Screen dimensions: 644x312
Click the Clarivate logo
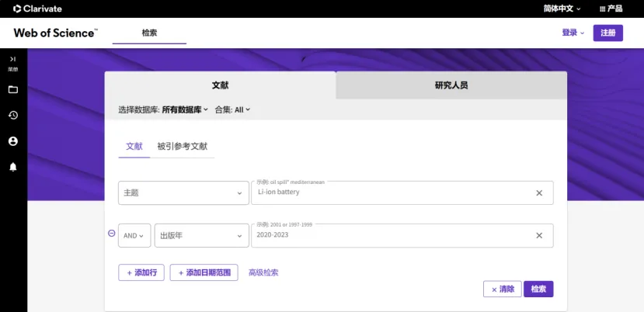click(37, 9)
